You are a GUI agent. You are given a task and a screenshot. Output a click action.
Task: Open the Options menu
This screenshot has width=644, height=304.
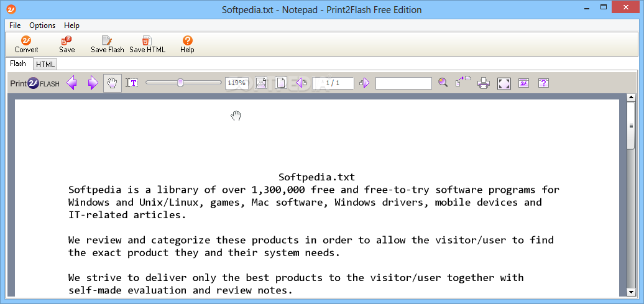pos(42,25)
